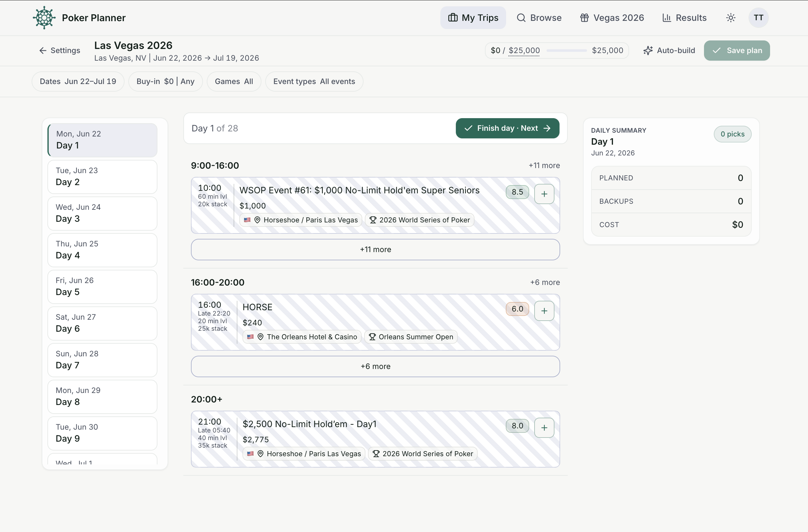Click the COST row in Daily Summary
The width and height of the screenshot is (808, 532).
tap(671, 225)
